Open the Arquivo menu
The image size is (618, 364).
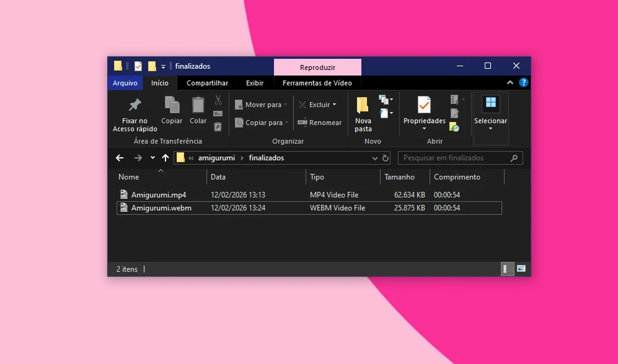(125, 83)
